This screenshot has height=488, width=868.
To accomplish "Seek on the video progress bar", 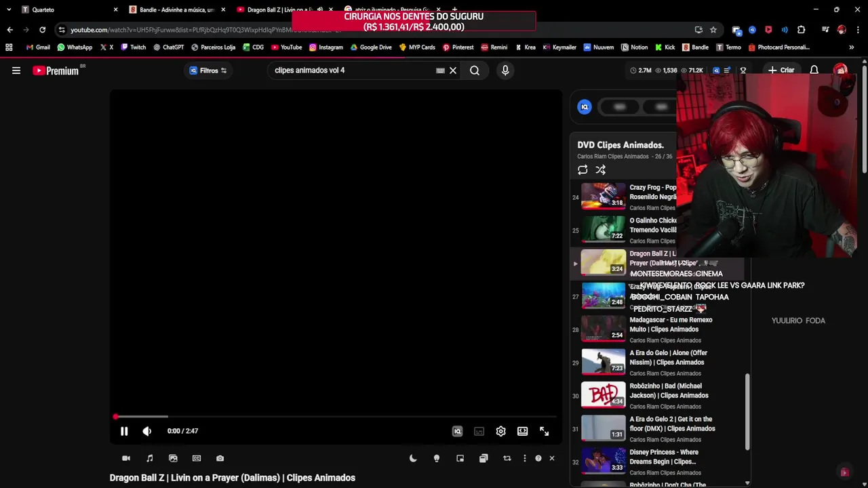I will (x=336, y=416).
